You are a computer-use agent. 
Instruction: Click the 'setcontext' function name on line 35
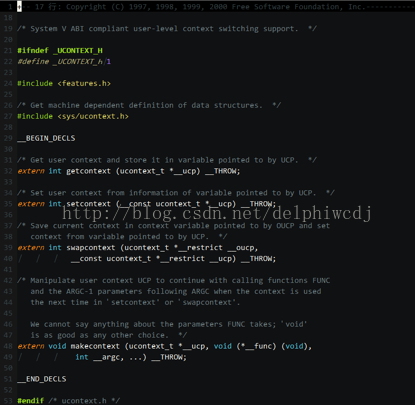(88, 204)
